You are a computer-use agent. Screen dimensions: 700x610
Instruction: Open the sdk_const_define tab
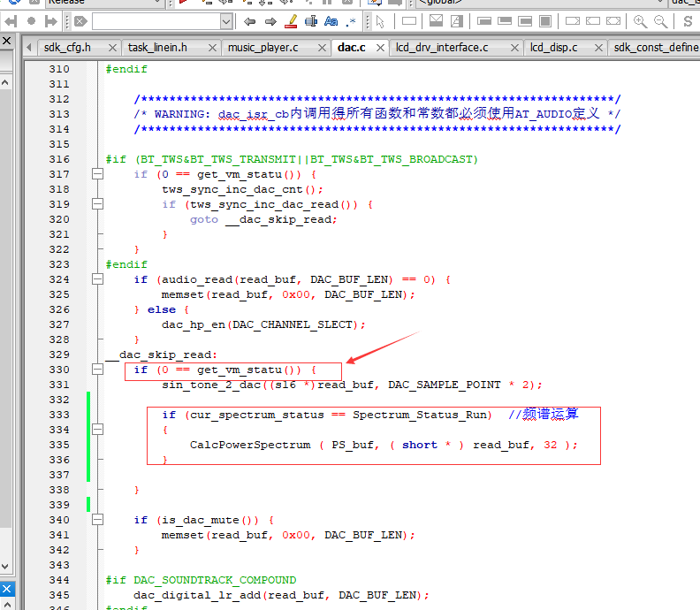656,48
